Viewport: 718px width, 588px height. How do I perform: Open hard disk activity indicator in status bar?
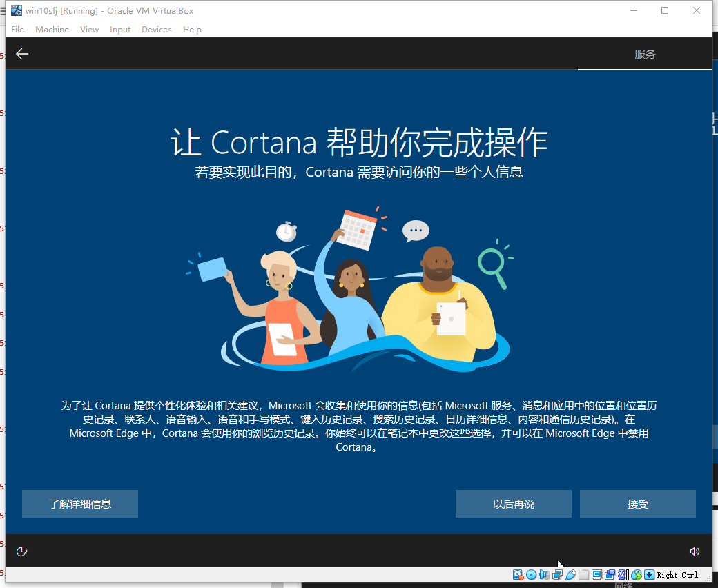click(x=518, y=575)
